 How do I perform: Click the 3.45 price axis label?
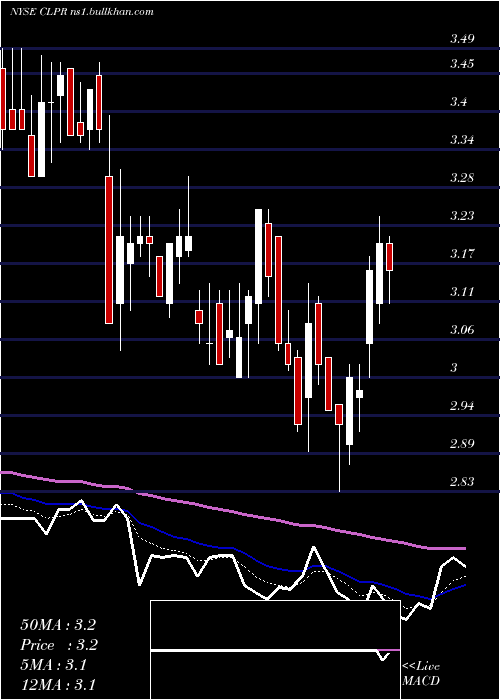click(x=462, y=64)
